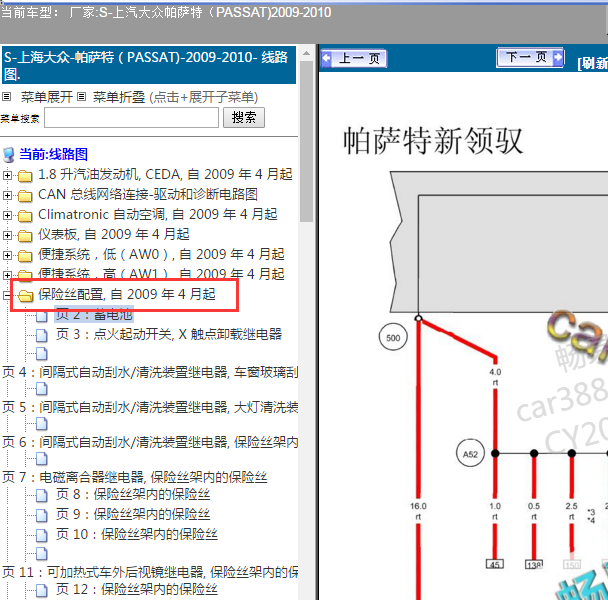Open 页 3：点火起动开关, X 触点卸载继电器
Screen dimensions: 608x600
169,334
